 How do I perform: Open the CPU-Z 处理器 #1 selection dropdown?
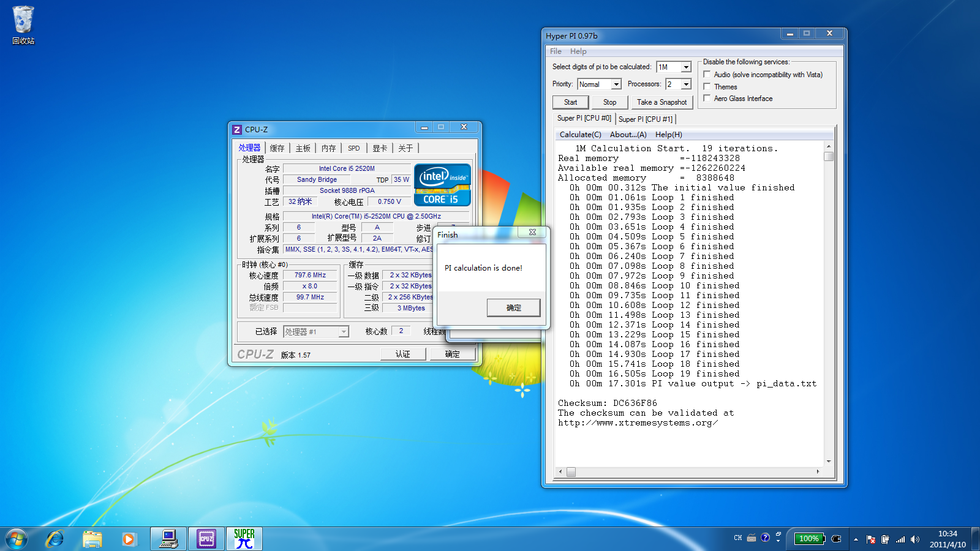344,331
